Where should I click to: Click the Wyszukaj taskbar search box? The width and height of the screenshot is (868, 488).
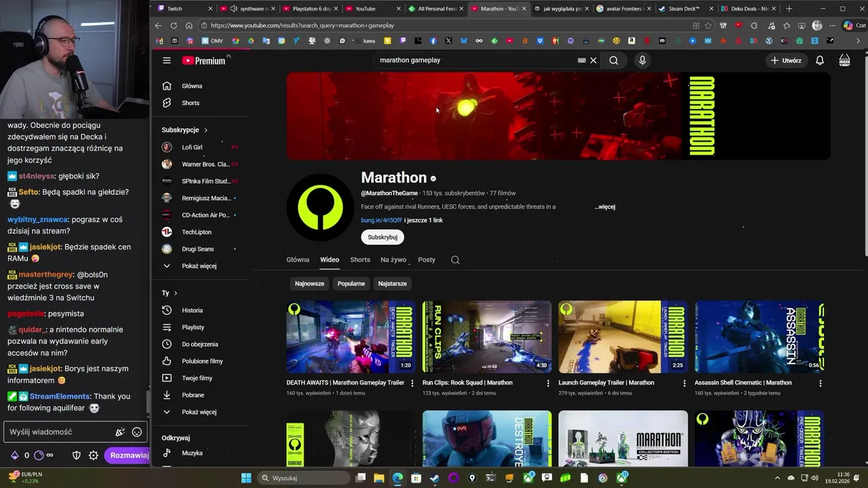click(304, 478)
